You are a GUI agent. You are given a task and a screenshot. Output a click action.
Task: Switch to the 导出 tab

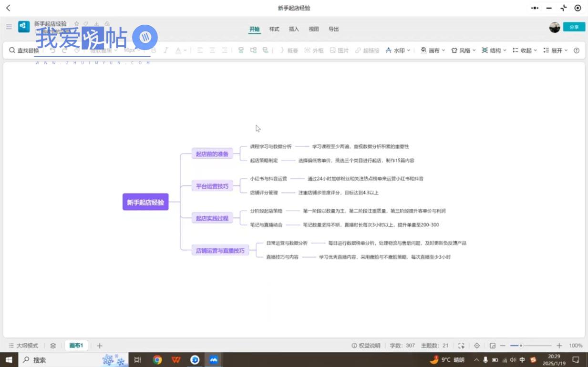(x=333, y=29)
